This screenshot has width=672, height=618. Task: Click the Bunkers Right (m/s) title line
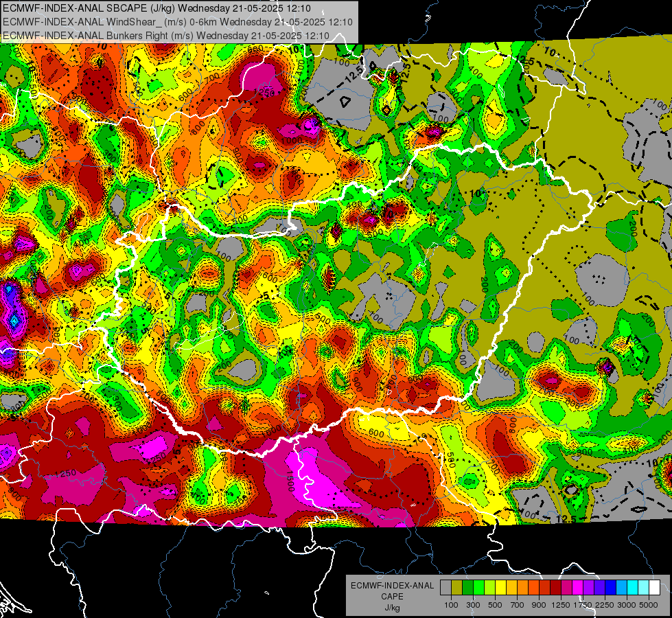(x=166, y=36)
